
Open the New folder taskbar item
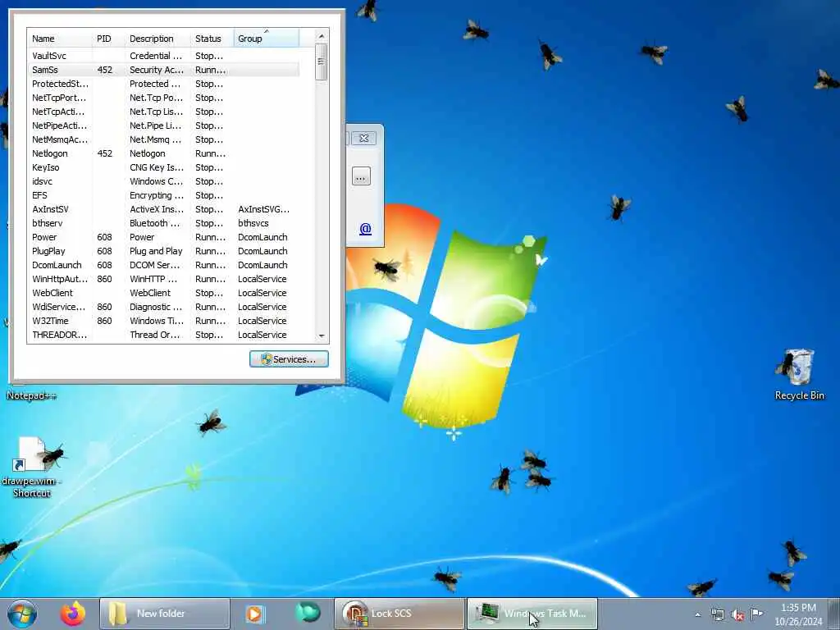[x=164, y=614]
